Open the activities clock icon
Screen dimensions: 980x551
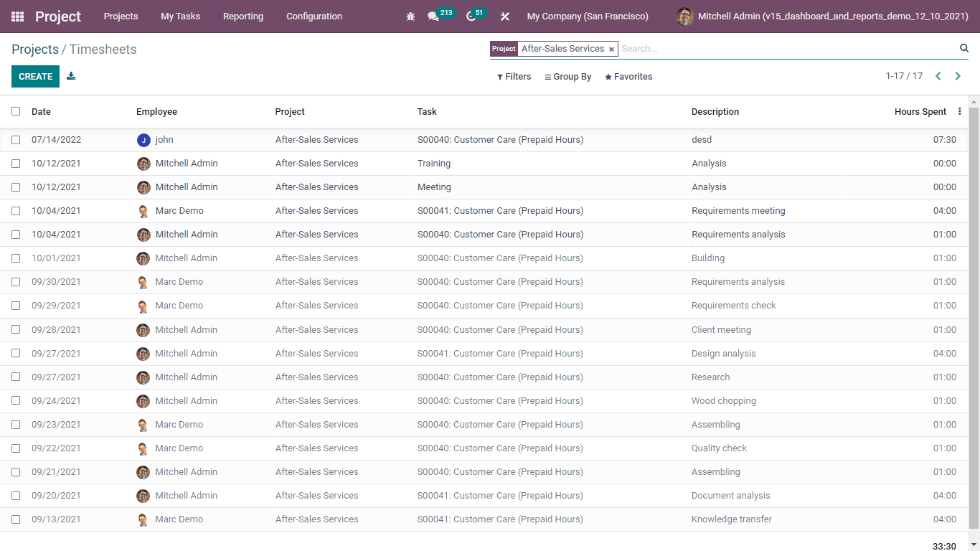471,17
